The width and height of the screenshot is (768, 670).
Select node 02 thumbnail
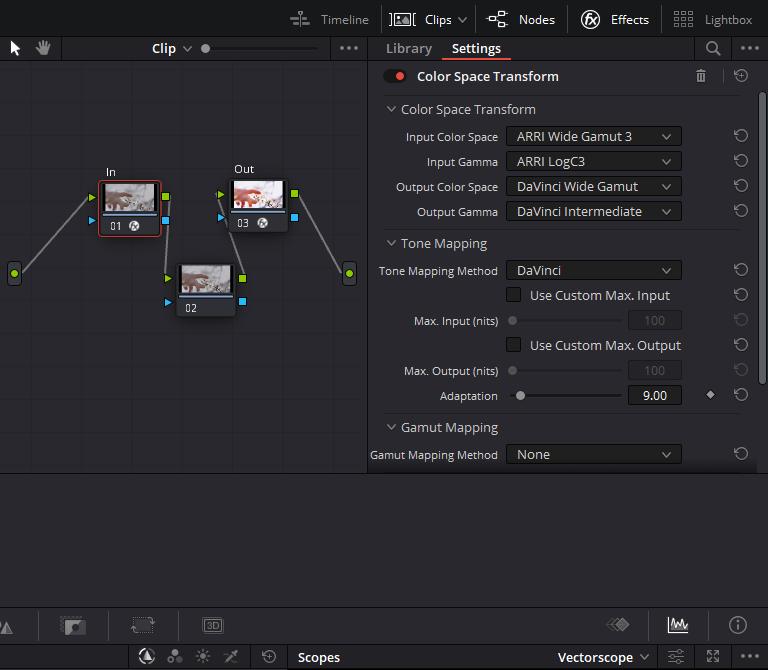(x=206, y=279)
